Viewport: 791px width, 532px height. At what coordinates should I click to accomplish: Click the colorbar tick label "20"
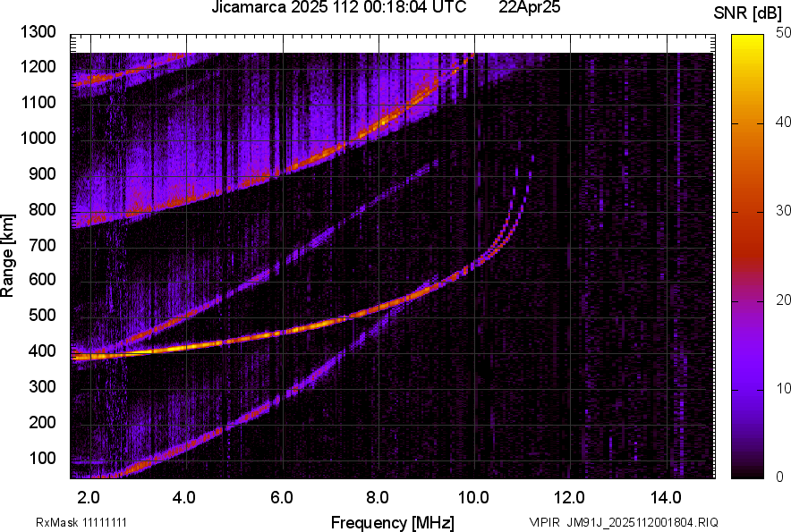point(784,300)
